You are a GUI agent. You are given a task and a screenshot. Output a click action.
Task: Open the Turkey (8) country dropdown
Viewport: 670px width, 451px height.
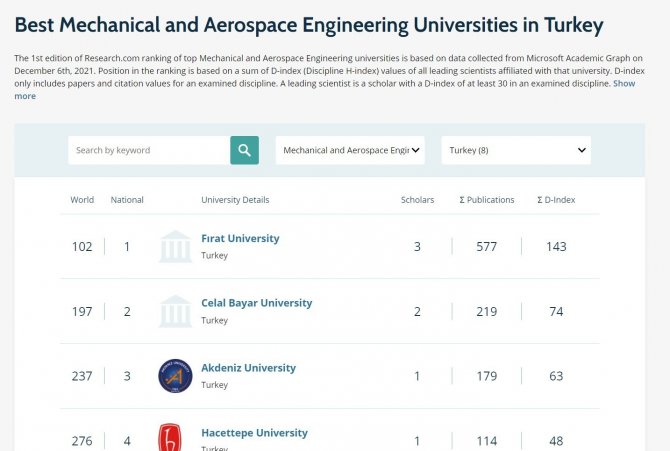(x=516, y=150)
